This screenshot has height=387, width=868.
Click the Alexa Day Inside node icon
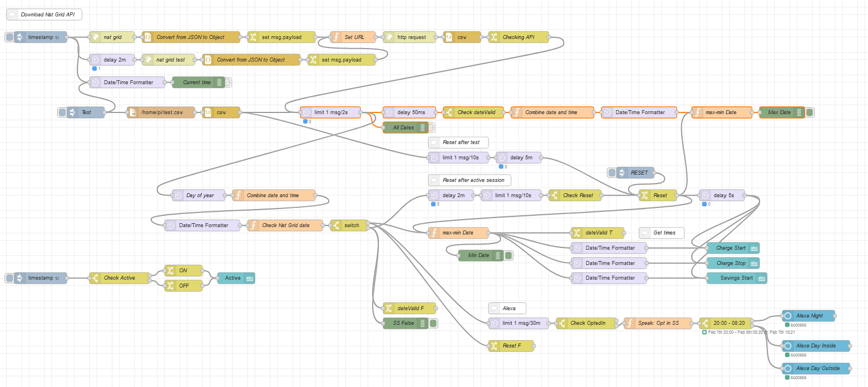788,346
